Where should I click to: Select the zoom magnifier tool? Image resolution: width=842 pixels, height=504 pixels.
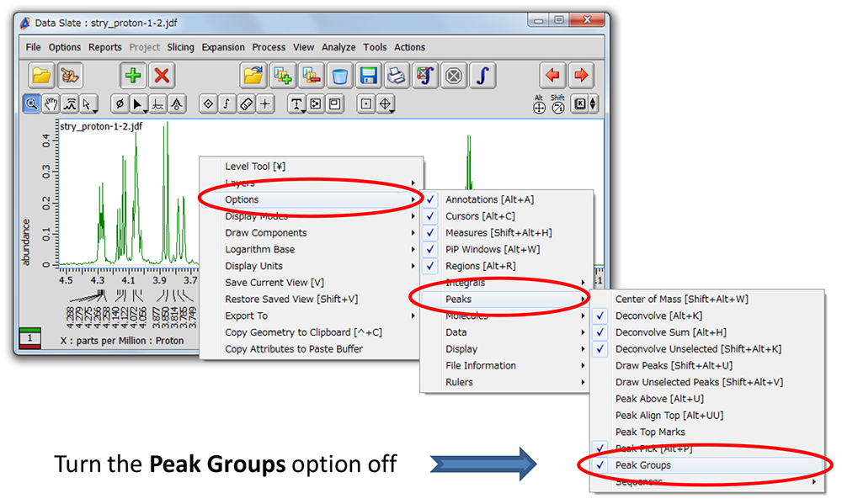tap(31, 104)
